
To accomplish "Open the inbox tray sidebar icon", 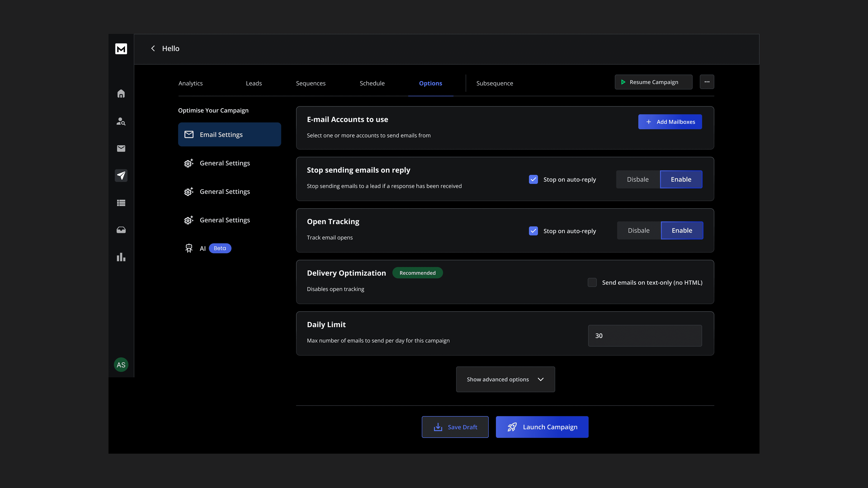I will tap(121, 230).
